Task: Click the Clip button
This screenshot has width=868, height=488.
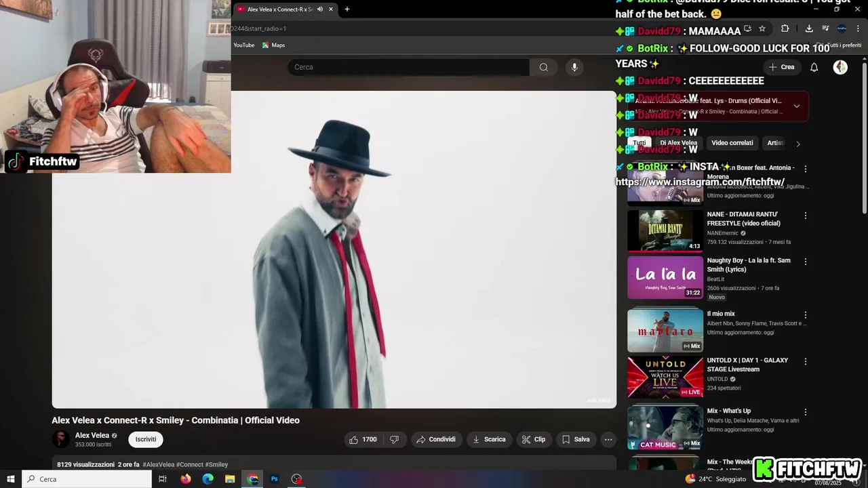Action: point(534,439)
